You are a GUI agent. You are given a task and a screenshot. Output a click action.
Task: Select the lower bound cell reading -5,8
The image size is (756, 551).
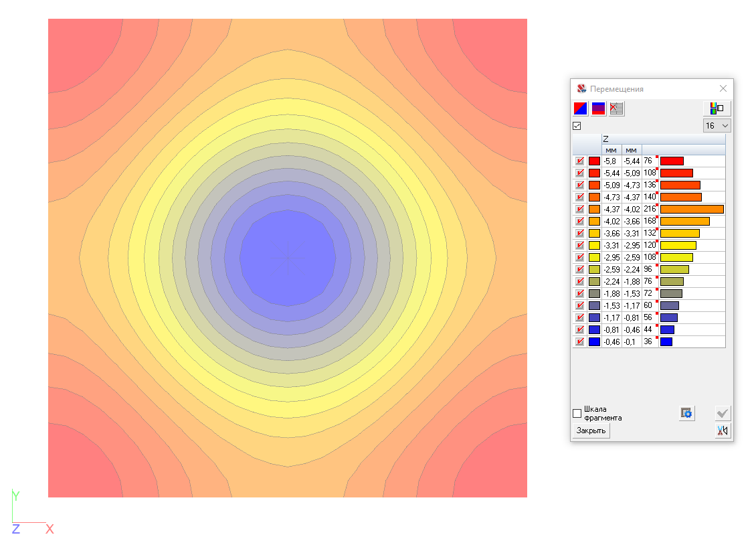pyautogui.click(x=611, y=161)
